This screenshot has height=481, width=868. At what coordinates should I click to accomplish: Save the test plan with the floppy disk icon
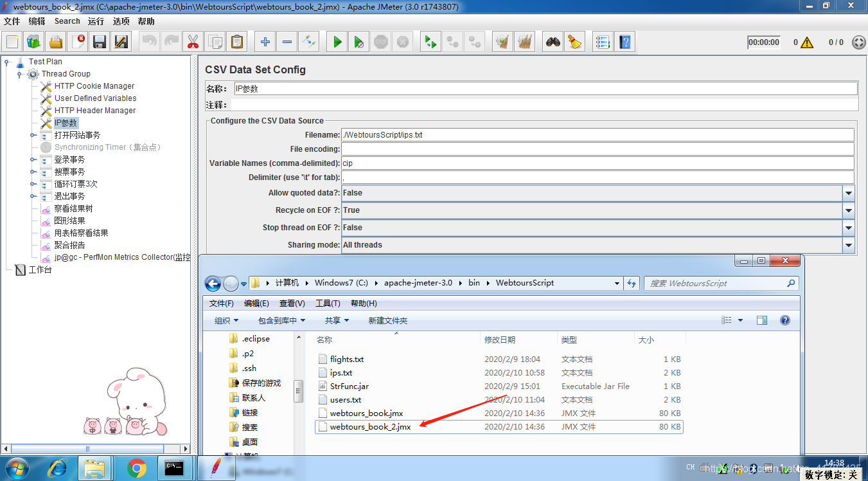tap(100, 42)
